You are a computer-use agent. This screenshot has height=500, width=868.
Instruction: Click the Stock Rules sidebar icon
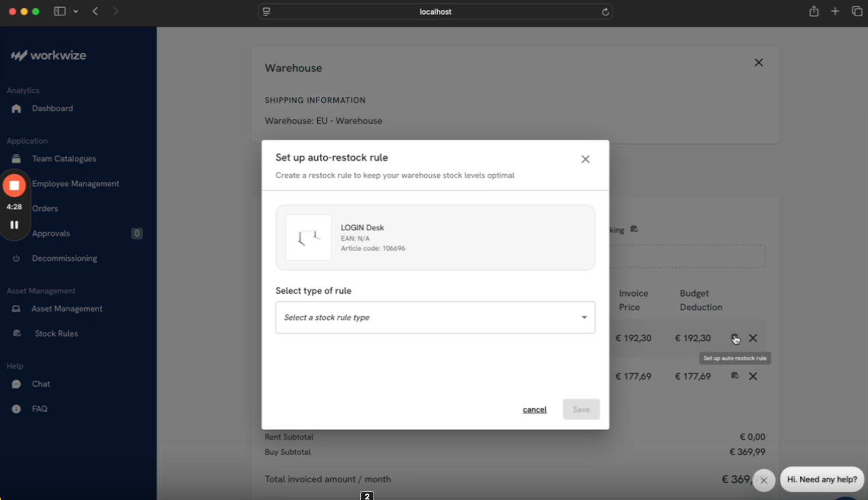pyautogui.click(x=17, y=334)
